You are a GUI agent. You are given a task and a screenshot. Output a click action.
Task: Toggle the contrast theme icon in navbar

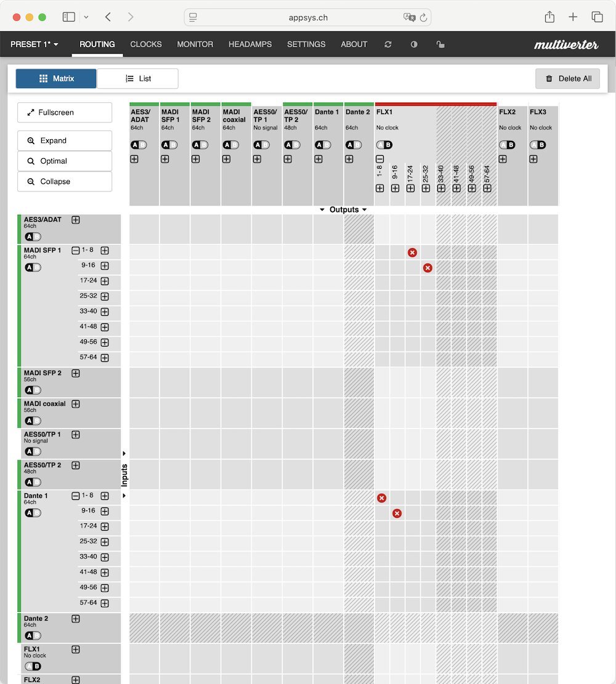pyautogui.click(x=414, y=44)
